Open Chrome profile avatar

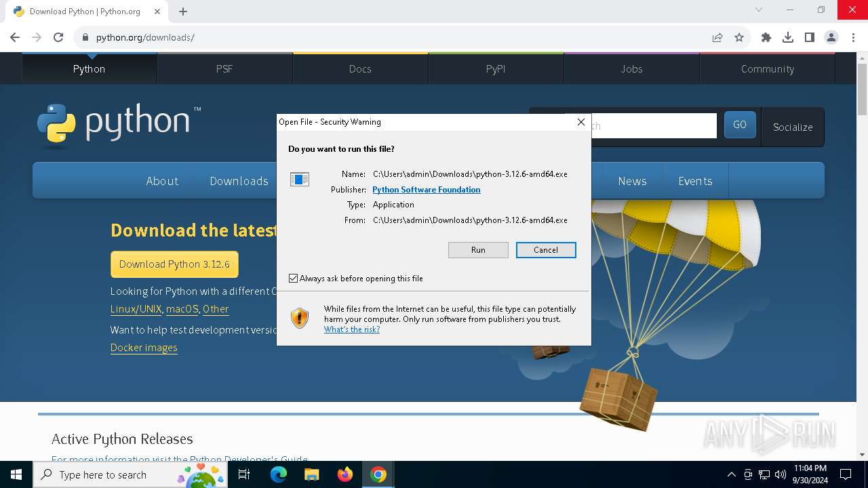pyautogui.click(x=831, y=37)
